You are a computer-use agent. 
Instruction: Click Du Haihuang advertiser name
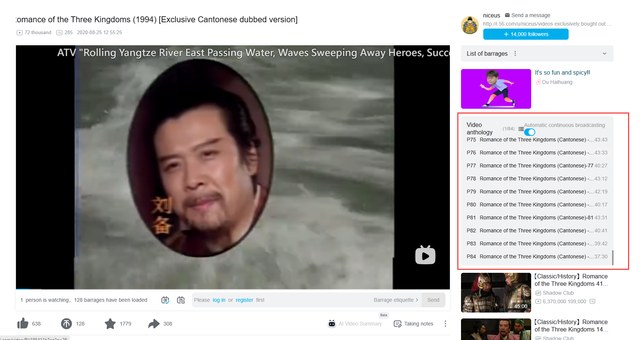(x=557, y=82)
